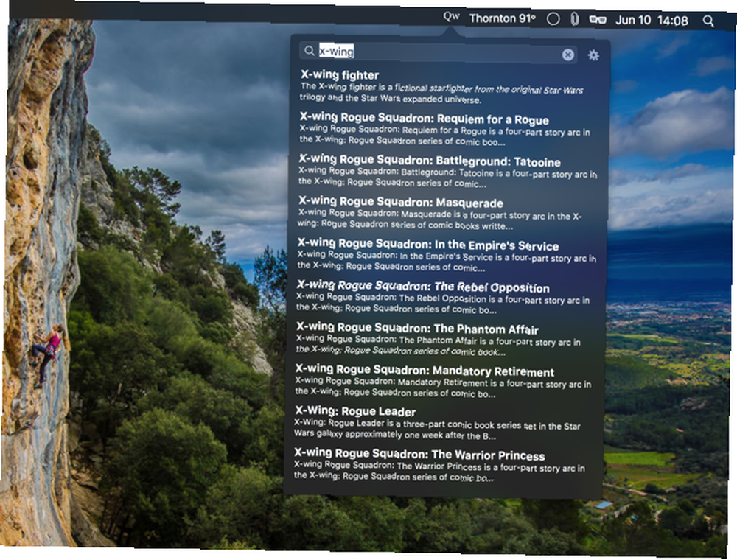This screenshot has width=737, height=560.
Task: Select result The Phantom Affair
Action: click(x=440, y=339)
